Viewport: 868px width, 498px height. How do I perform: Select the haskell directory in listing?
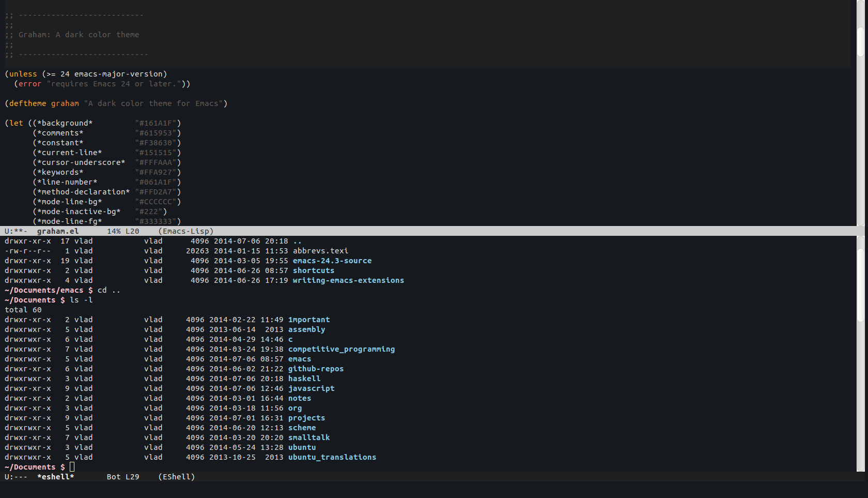point(304,379)
